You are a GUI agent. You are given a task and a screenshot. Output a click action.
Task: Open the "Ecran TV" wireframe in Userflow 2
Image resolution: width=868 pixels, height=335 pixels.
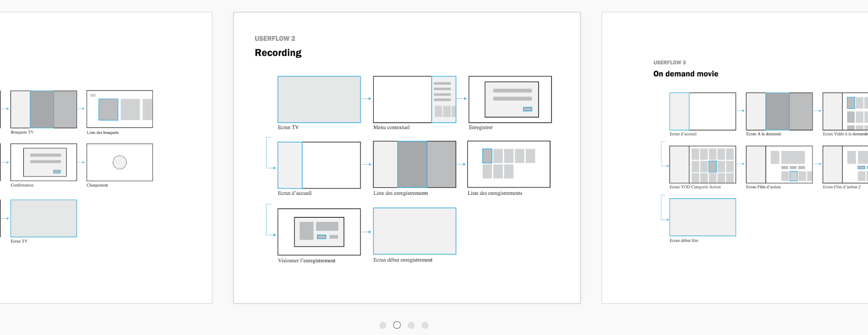(x=319, y=100)
